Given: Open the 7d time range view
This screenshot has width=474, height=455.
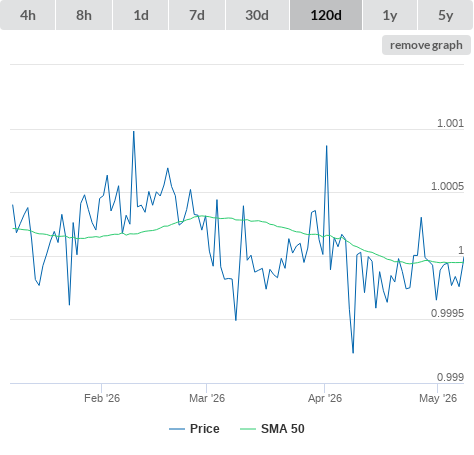Looking at the screenshot, I should pyautogui.click(x=197, y=15).
